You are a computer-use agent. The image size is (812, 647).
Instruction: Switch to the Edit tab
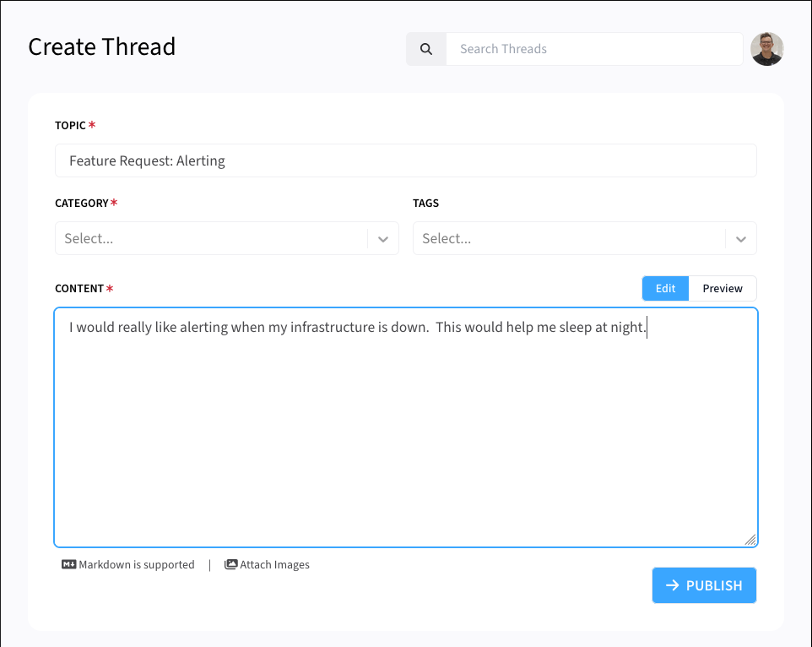665,288
